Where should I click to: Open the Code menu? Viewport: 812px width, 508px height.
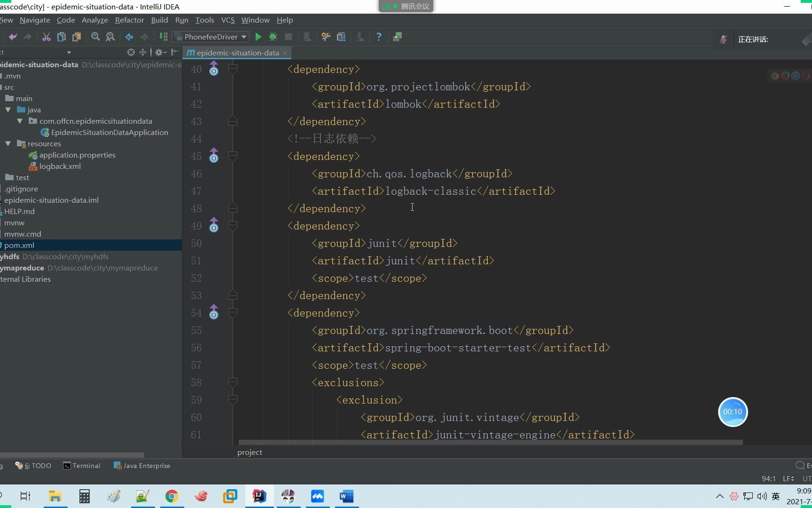coord(66,20)
